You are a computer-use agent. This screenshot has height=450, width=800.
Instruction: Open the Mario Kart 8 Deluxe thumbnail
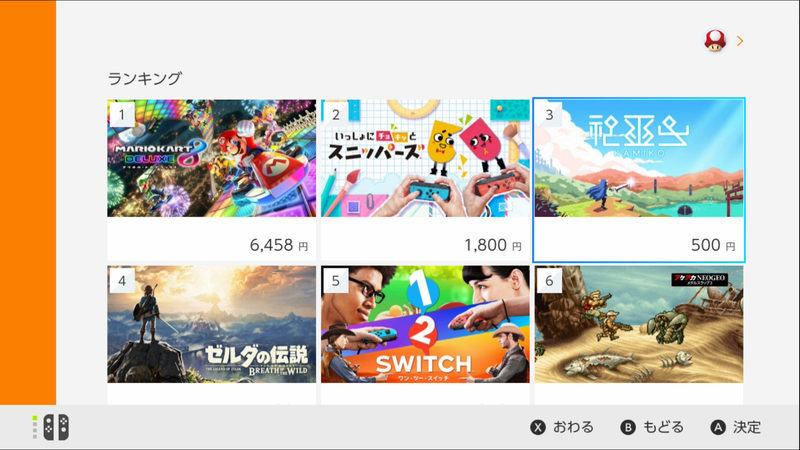point(212,158)
